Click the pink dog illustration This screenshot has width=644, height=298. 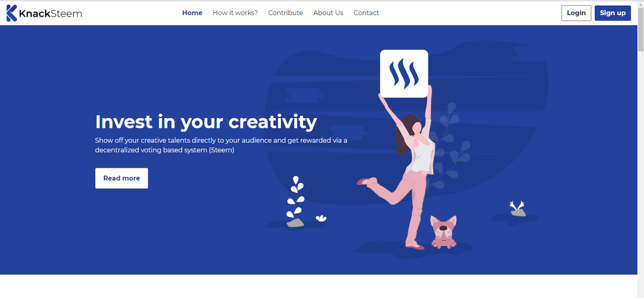[x=444, y=232]
